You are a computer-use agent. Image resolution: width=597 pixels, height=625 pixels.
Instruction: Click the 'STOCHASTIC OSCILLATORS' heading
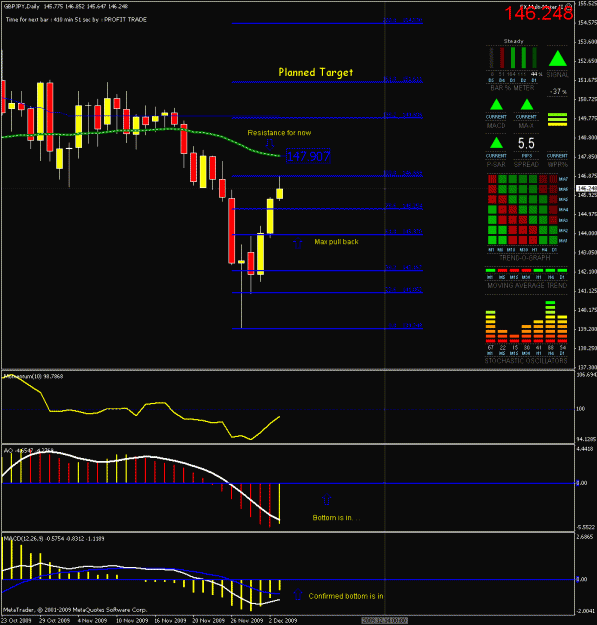[x=526, y=361]
